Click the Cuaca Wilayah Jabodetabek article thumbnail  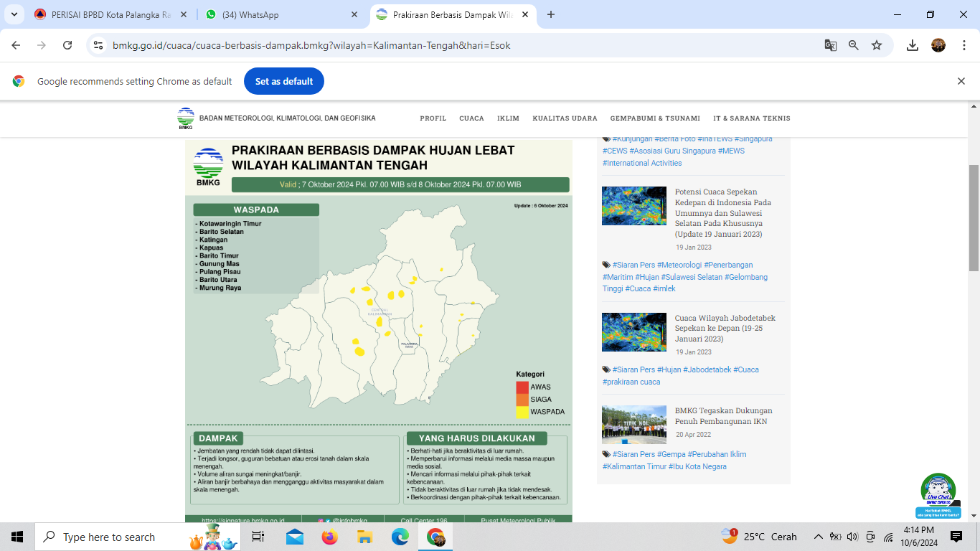click(634, 331)
